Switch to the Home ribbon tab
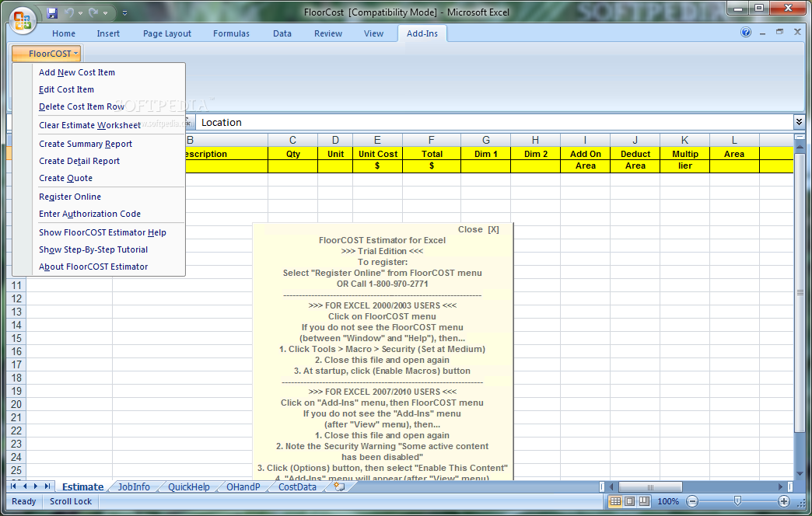812x516 pixels. (x=64, y=33)
